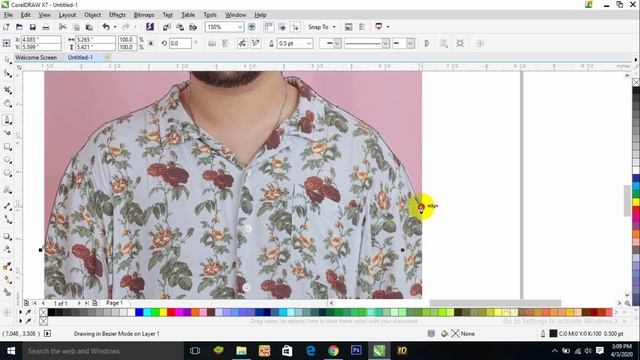
Task: Open the zoom level 150% dropdown
Action: click(240, 27)
